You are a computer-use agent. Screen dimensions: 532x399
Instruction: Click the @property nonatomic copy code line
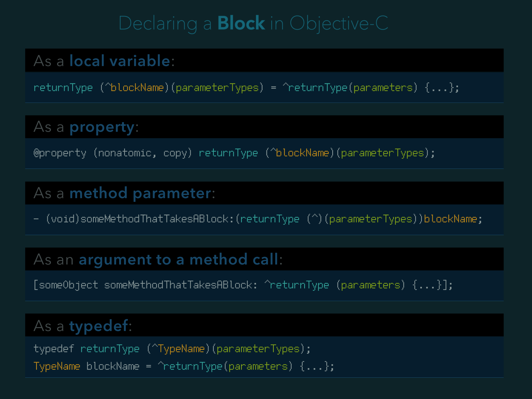[x=234, y=153]
